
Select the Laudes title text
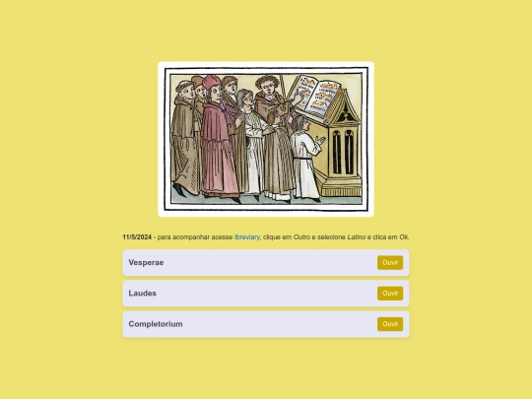pyautogui.click(x=142, y=294)
